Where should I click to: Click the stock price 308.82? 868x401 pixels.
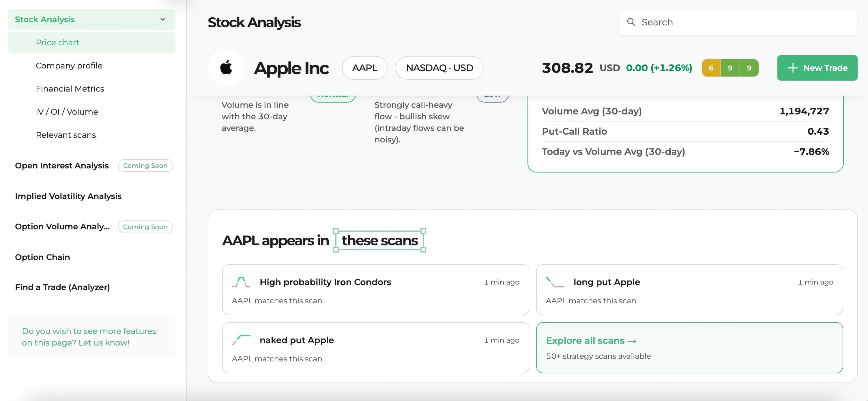click(567, 68)
